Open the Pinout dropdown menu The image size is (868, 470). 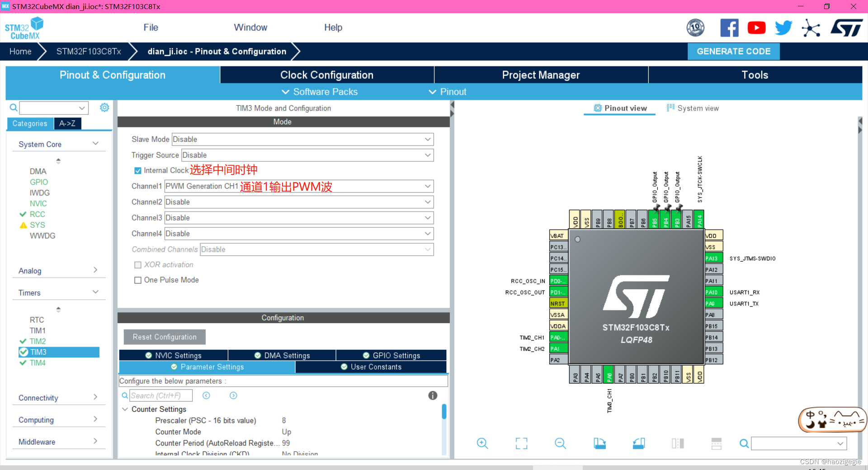pos(447,92)
